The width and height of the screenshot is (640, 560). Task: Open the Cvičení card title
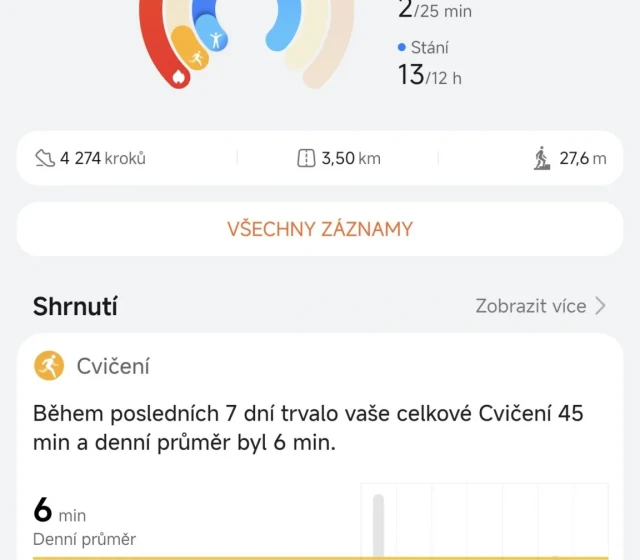[113, 366]
